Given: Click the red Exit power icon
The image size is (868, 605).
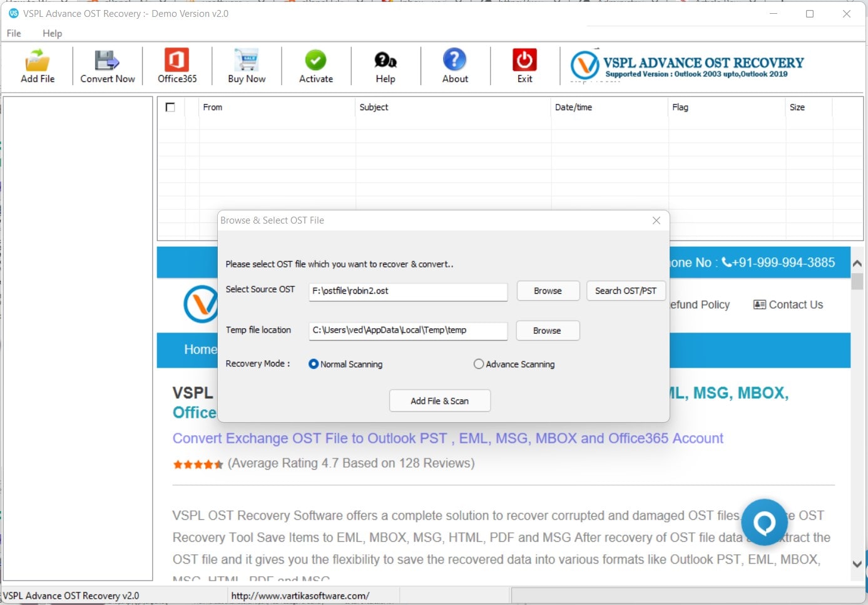Looking at the screenshot, I should (x=524, y=66).
